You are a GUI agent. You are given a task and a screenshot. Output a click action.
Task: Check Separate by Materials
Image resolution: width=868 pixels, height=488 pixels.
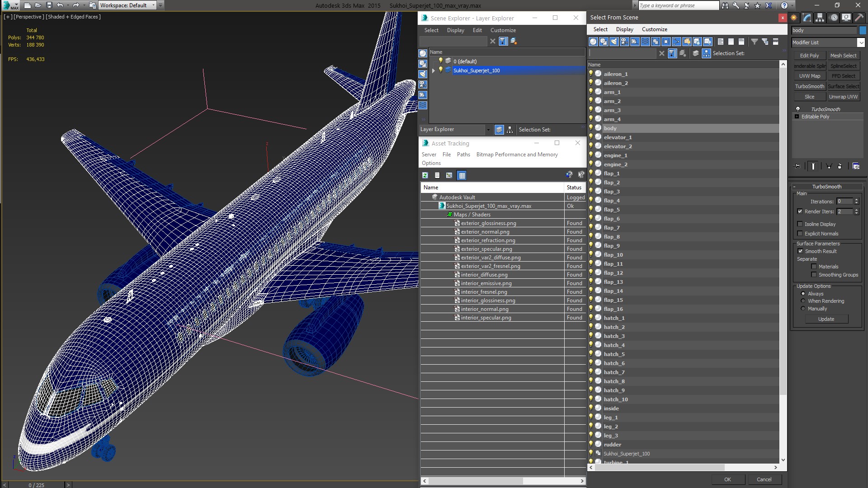pyautogui.click(x=814, y=266)
